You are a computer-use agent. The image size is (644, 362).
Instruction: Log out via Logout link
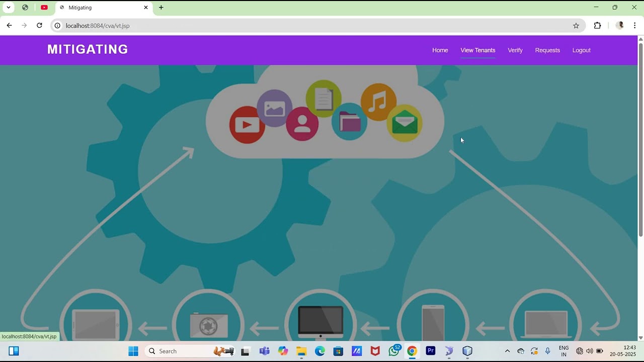tap(581, 50)
